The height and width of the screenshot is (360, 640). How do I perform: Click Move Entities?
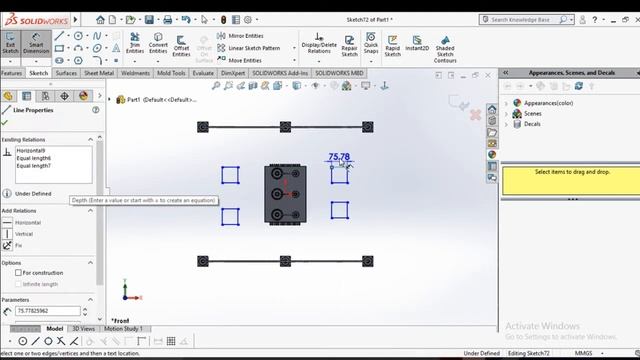[240, 60]
